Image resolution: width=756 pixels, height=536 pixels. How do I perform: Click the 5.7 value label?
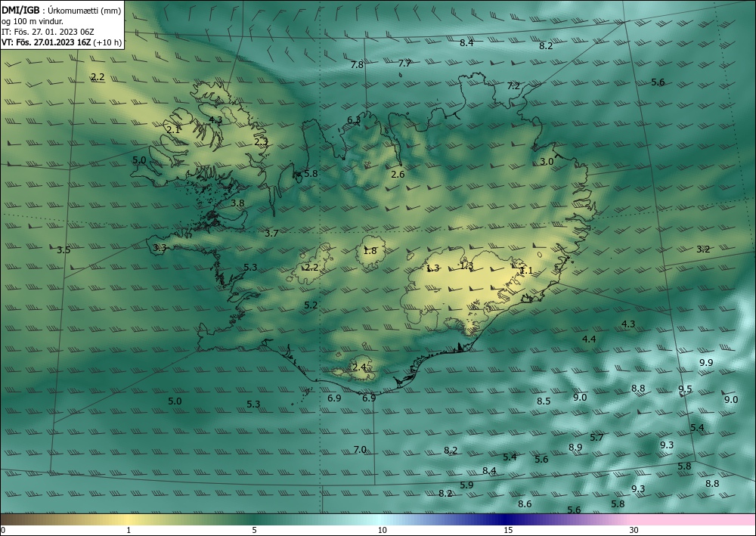click(596, 438)
